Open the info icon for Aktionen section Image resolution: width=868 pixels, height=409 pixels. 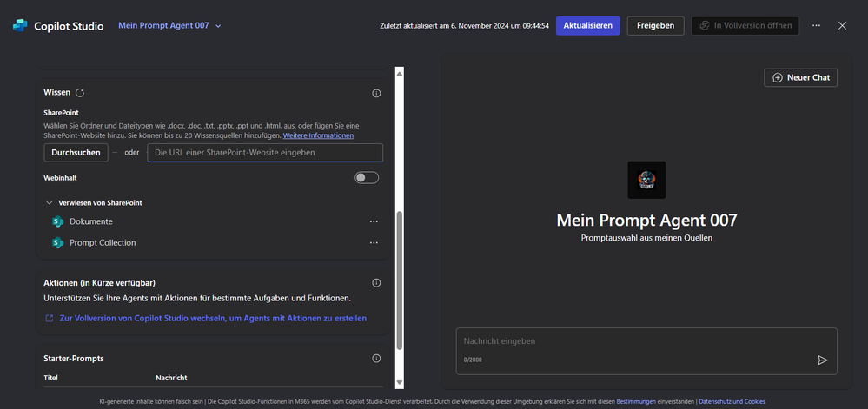376,283
